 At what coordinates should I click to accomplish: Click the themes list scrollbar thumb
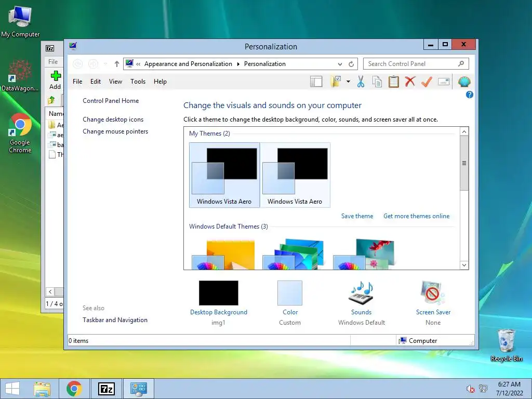464,163
